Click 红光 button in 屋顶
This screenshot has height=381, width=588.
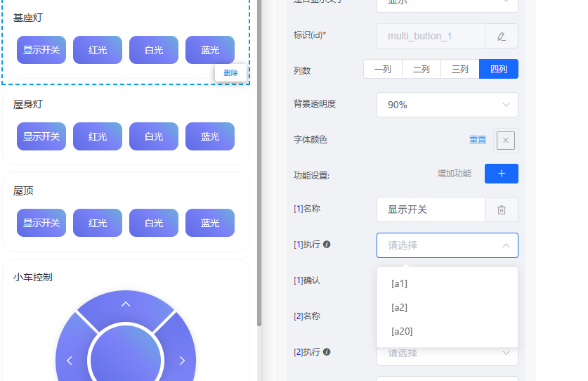tap(98, 223)
